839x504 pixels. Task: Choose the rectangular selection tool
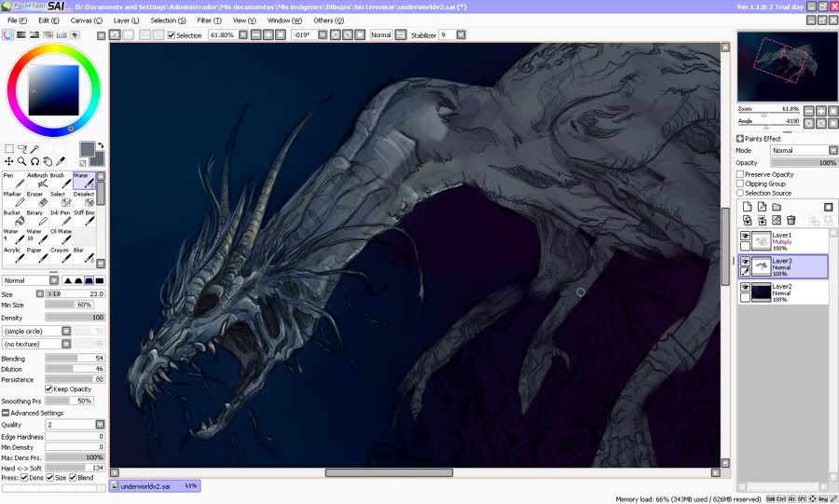(9, 148)
